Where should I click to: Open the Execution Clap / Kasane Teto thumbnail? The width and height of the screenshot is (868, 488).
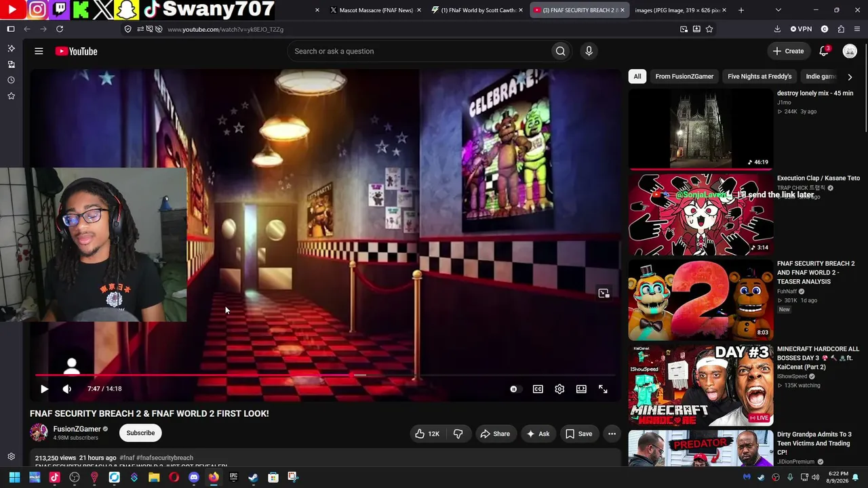tap(701, 214)
